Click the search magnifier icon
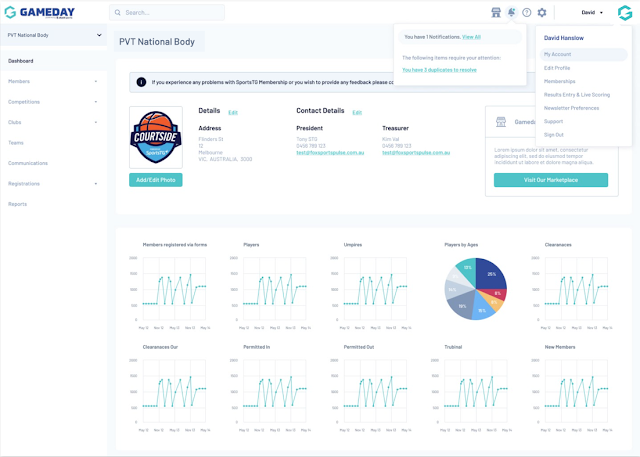This screenshot has width=640, height=457. click(118, 13)
